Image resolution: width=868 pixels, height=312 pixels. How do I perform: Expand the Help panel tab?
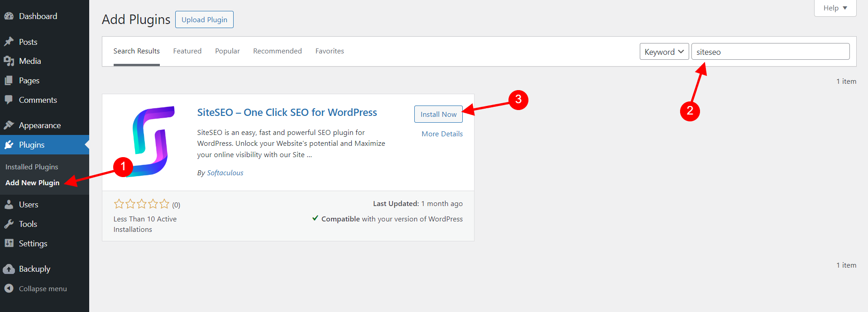click(835, 8)
